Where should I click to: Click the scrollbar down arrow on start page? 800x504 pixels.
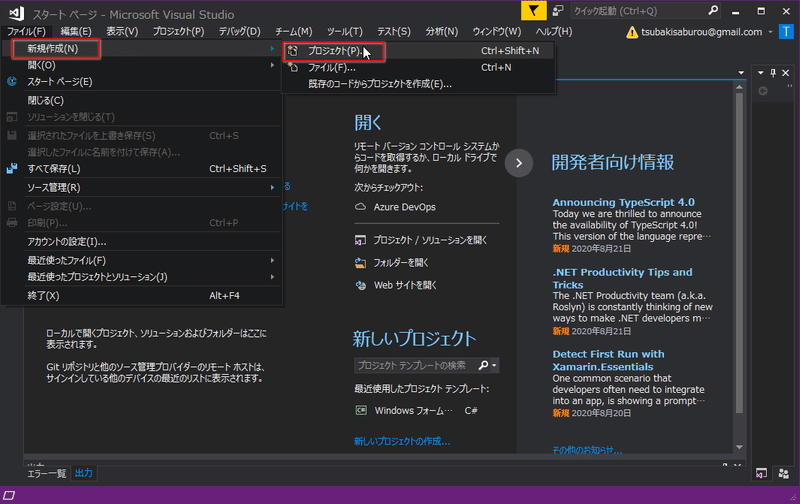739,447
